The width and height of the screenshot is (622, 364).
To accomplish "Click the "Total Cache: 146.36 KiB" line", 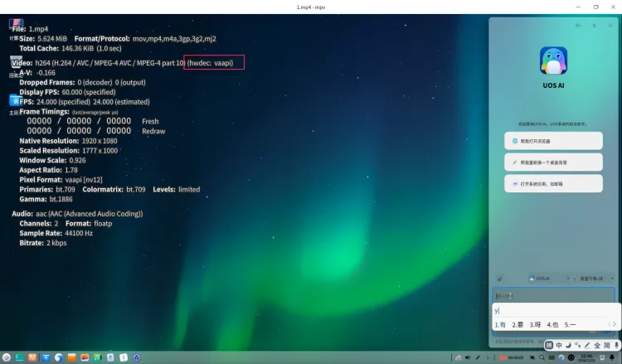I will [70, 48].
